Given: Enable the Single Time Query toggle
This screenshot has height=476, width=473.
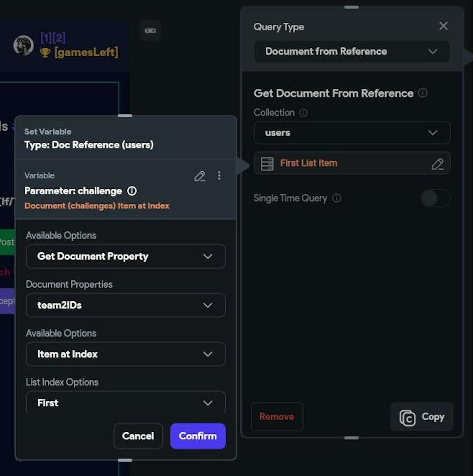Looking at the screenshot, I should tap(435, 198).
